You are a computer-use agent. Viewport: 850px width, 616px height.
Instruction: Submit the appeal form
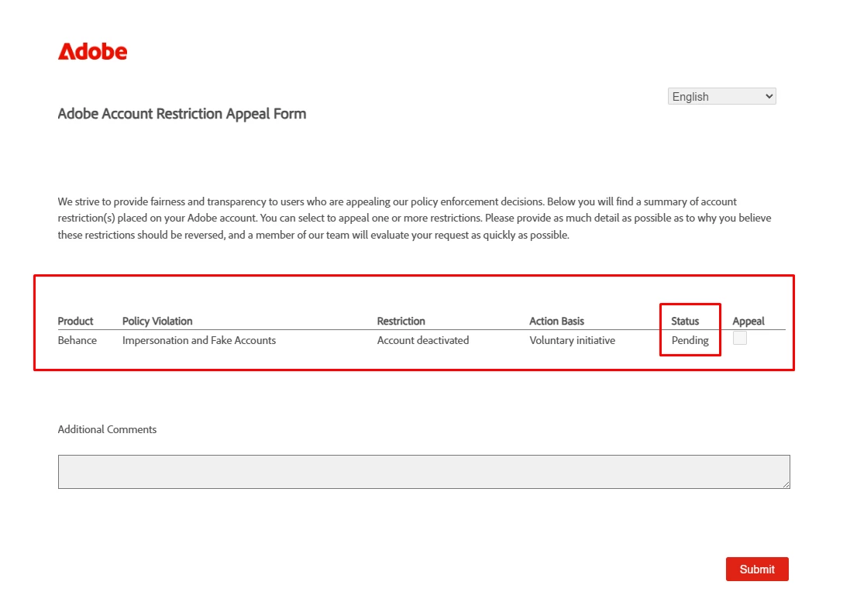(757, 570)
